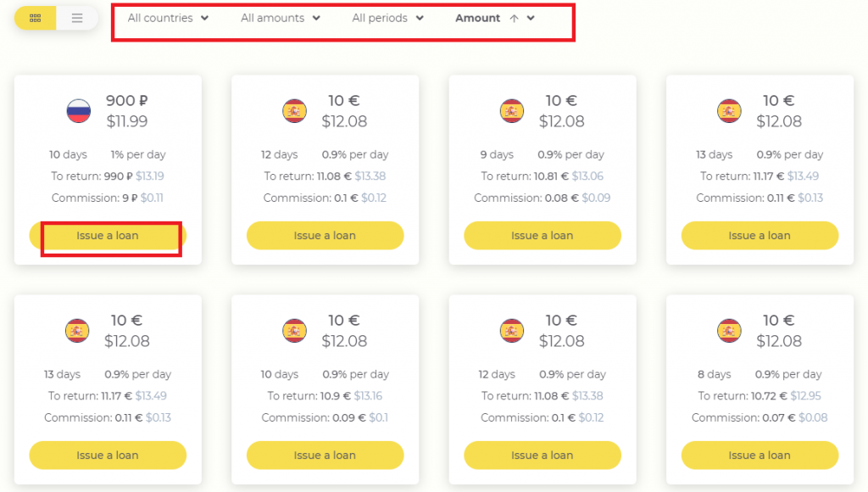Issue the 10 € loan for 8 days
This screenshot has height=492, width=868.
coord(759,455)
